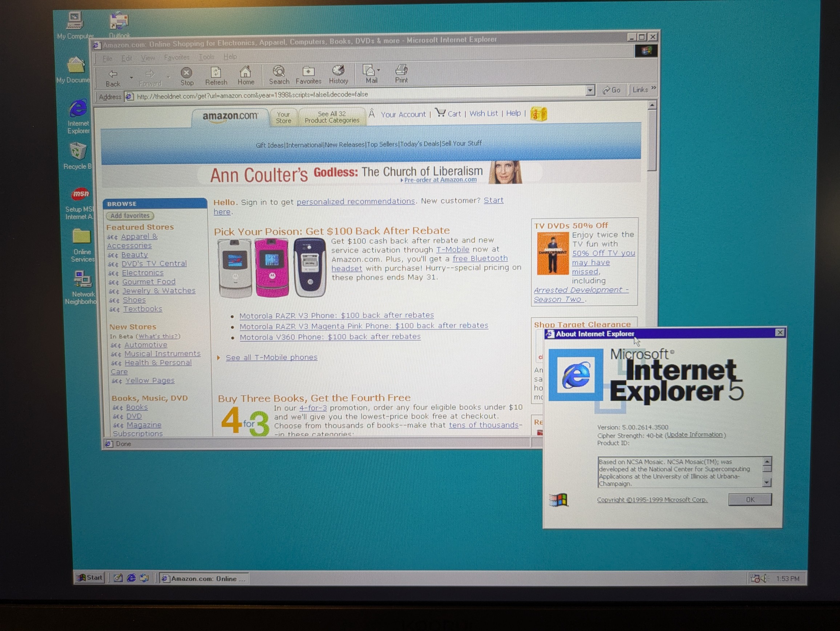840x631 pixels.
Task: Open Online Services folder icon
Action: coord(82,245)
